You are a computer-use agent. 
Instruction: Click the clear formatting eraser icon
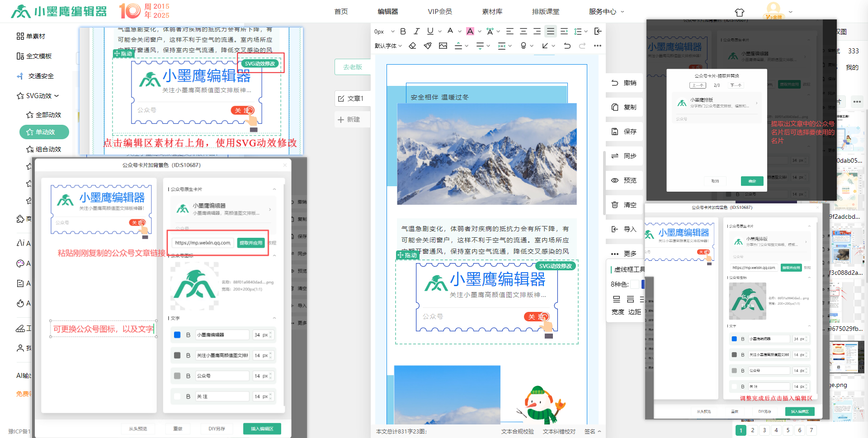click(x=412, y=46)
